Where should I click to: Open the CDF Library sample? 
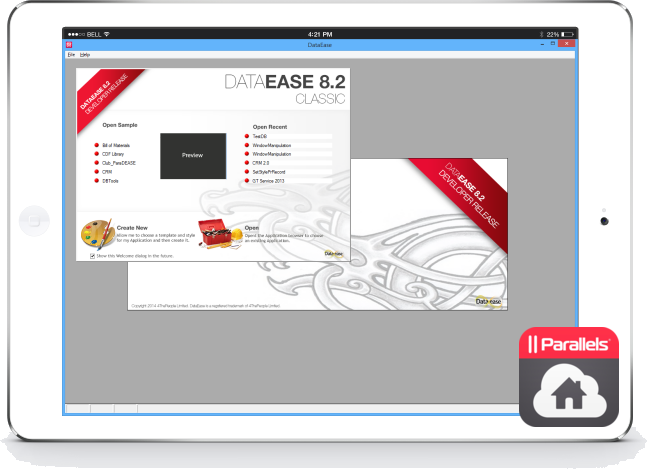113,154
